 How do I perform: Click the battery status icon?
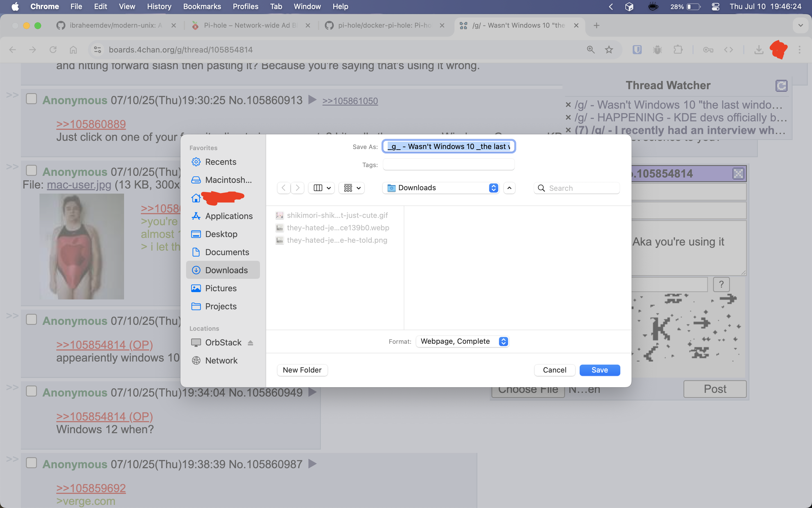tap(694, 6)
